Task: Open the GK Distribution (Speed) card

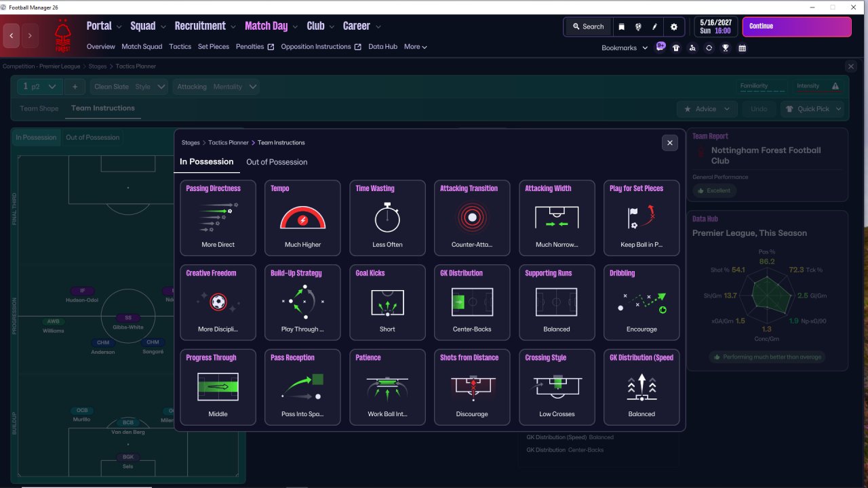Action: pos(642,387)
